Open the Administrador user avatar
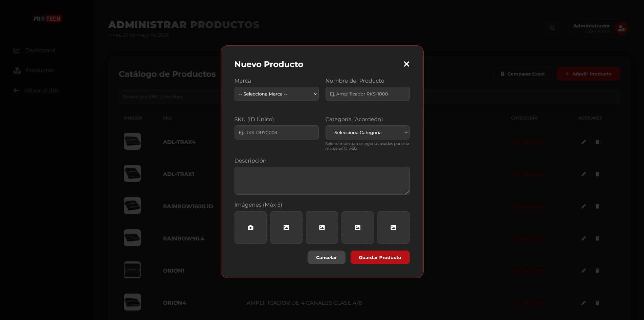The width and height of the screenshot is (644, 320). point(622,28)
